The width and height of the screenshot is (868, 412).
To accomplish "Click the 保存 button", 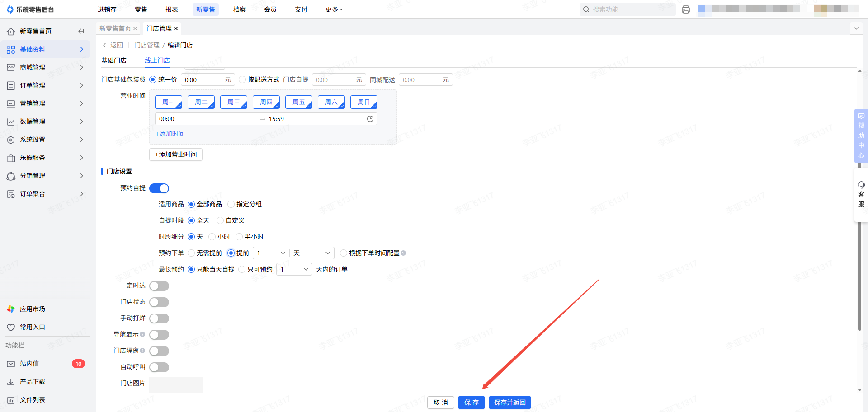I will tap(472, 403).
